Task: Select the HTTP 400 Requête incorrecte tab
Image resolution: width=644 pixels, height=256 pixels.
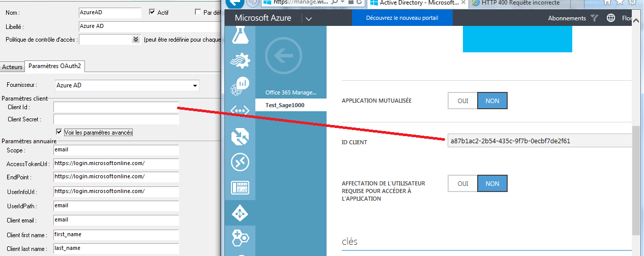Action: [x=520, y=3]
